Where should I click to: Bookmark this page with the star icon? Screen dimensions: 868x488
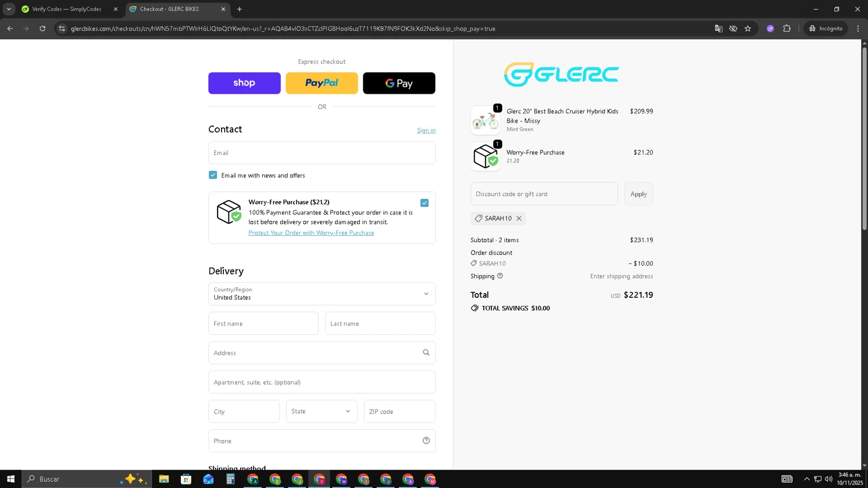click(748, 28)
